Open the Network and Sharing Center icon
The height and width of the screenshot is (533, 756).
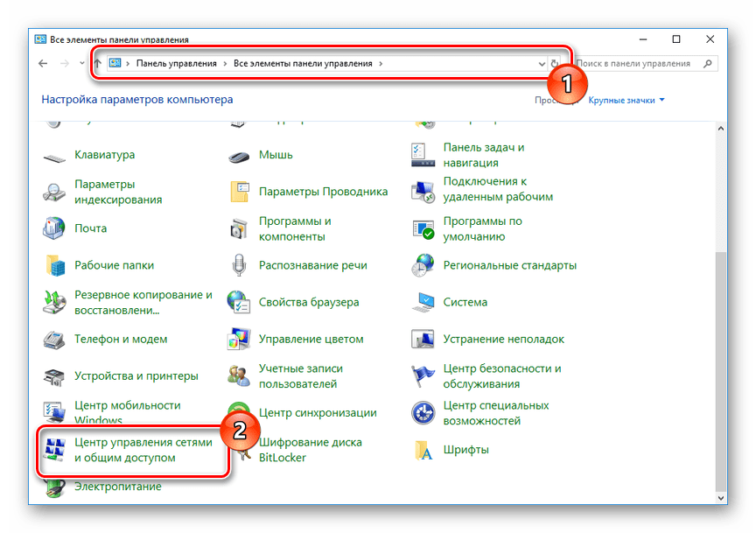click(x=54, y=450)
